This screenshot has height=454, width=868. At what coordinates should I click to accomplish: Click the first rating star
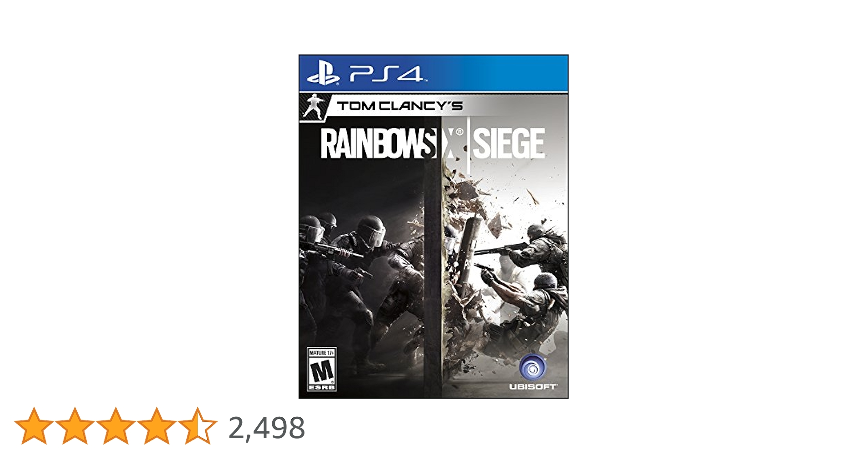34,426
